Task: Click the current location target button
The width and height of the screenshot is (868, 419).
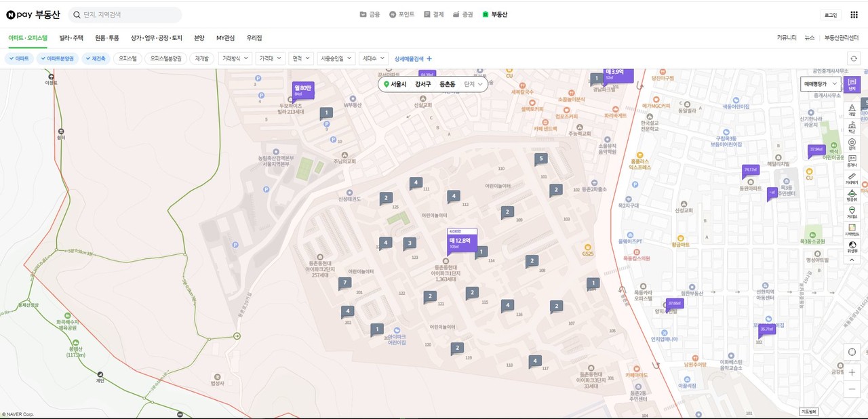Action: click(852, 352)
